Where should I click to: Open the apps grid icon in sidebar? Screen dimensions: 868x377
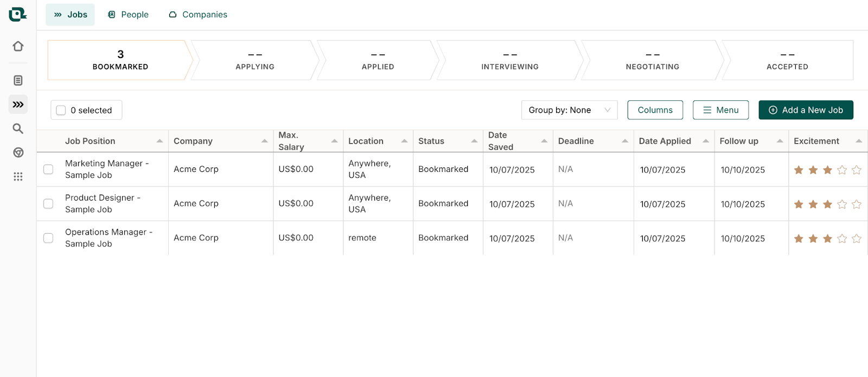18,177
